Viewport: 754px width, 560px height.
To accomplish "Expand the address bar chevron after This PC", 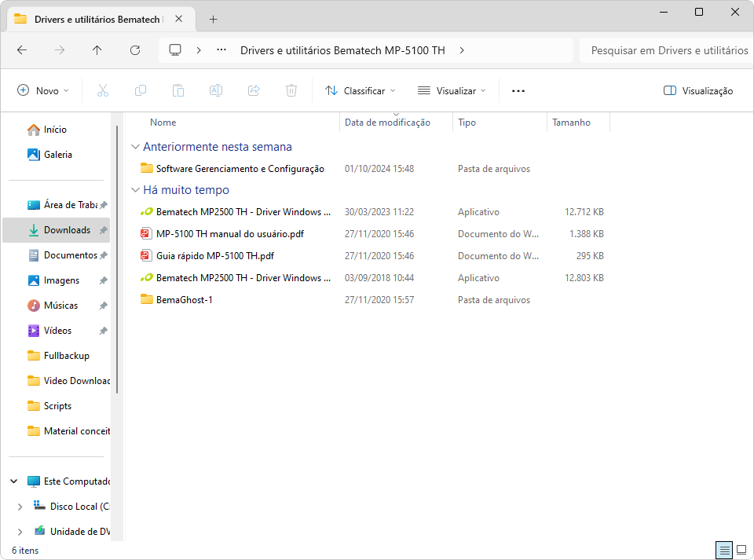I will 199,50.
